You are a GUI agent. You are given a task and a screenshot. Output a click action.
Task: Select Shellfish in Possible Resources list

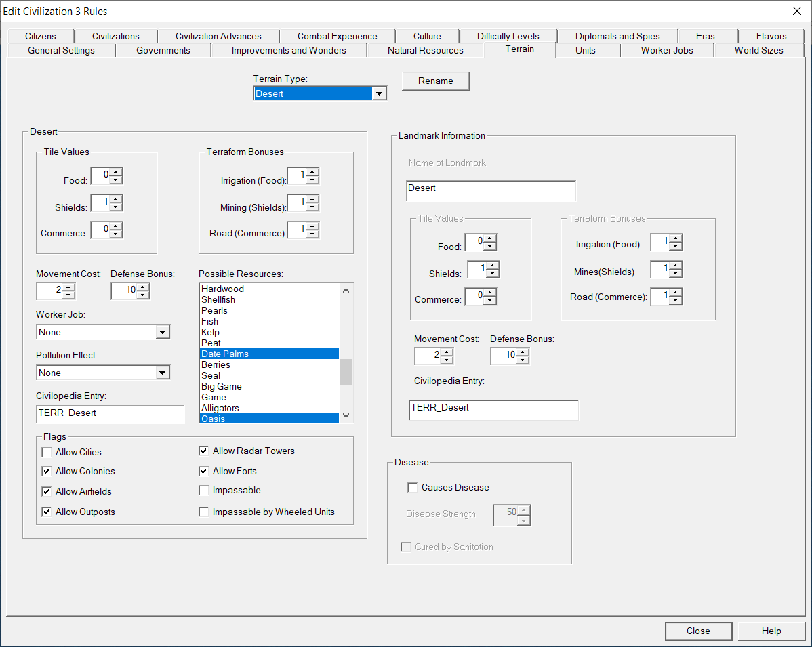point(269,299)
